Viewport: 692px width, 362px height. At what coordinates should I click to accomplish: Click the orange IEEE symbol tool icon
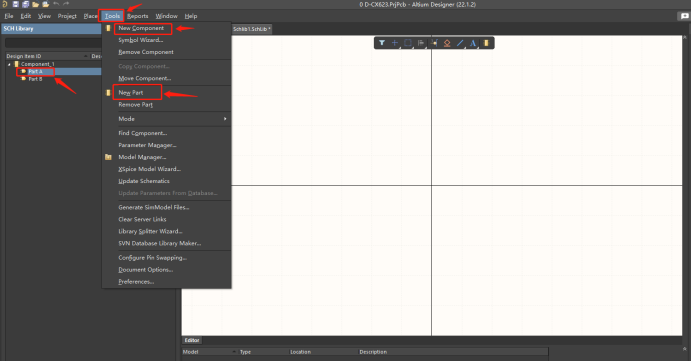(x=447, y=43)
